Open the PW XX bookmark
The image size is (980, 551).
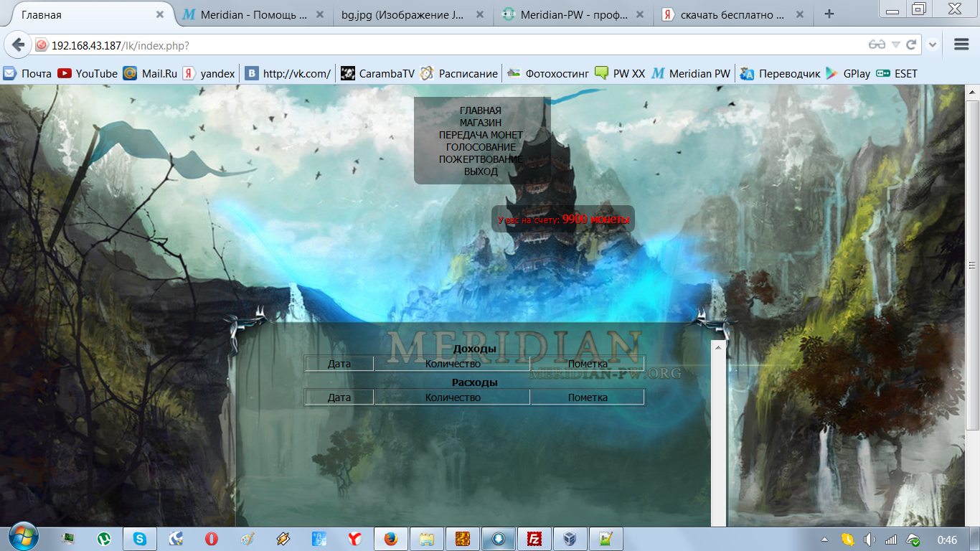click(620, 73)
